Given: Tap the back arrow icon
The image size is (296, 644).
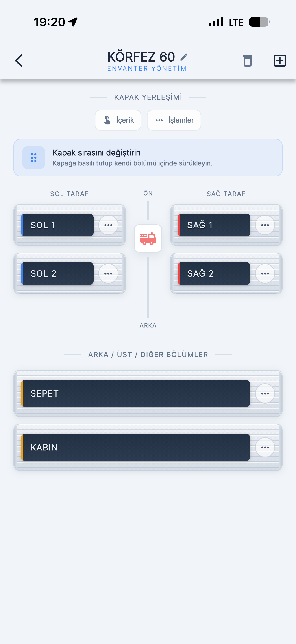Looking at the screenshot, I should click(19, 61).
